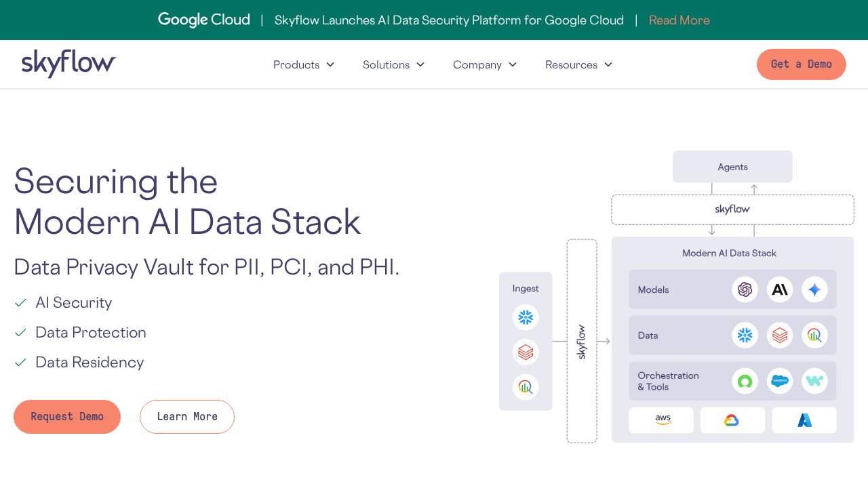Click the Google Cloud logo tile in the diagram
The width and height of the screenshot is (868, 488).
click(x=732, y=420)
